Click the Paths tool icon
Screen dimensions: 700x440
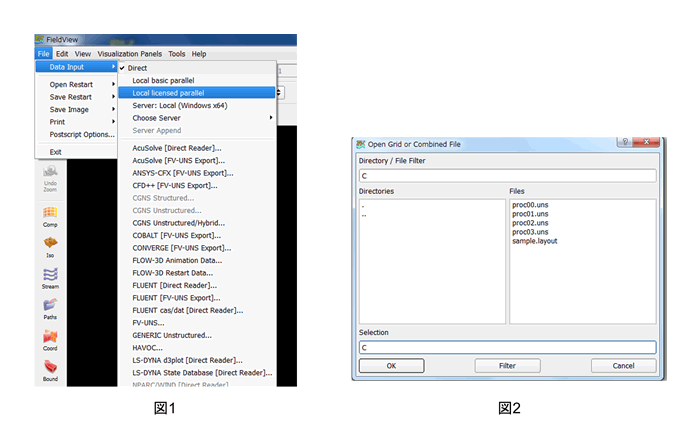50,307
